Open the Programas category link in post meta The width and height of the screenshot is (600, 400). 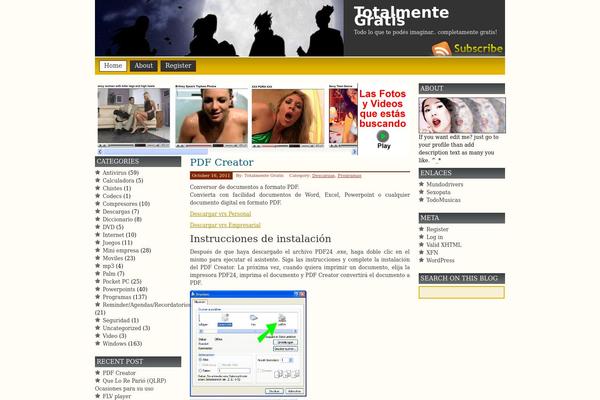[349, 176]
